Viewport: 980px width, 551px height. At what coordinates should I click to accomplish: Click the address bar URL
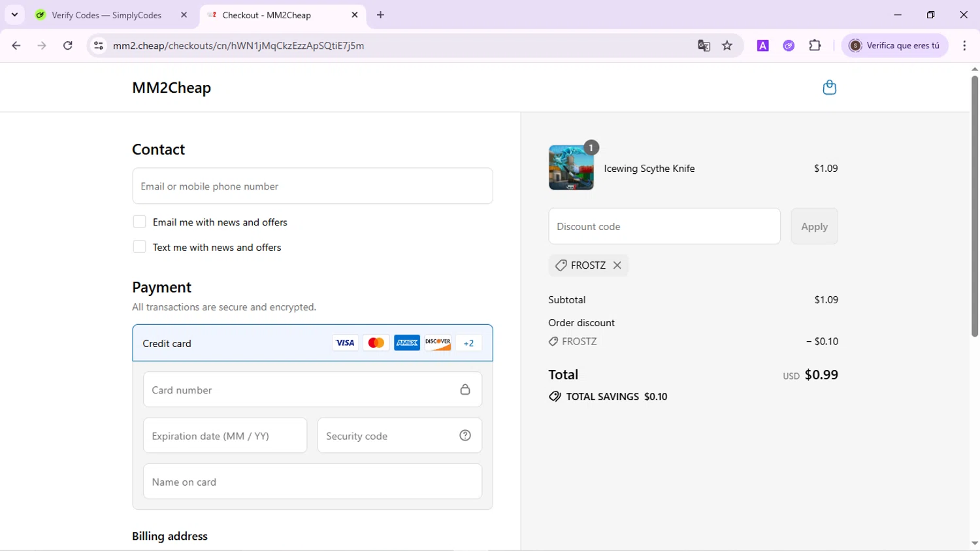point(238,46)
